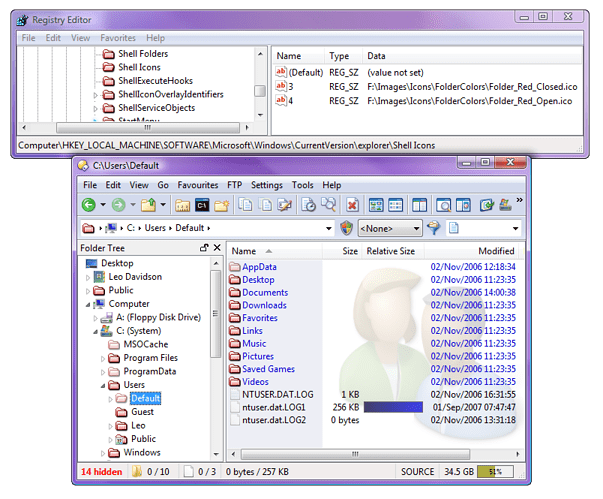Open the FTP menu
Image resolution: width=603 pixels, height=499 pixels.
pos(235,185)
